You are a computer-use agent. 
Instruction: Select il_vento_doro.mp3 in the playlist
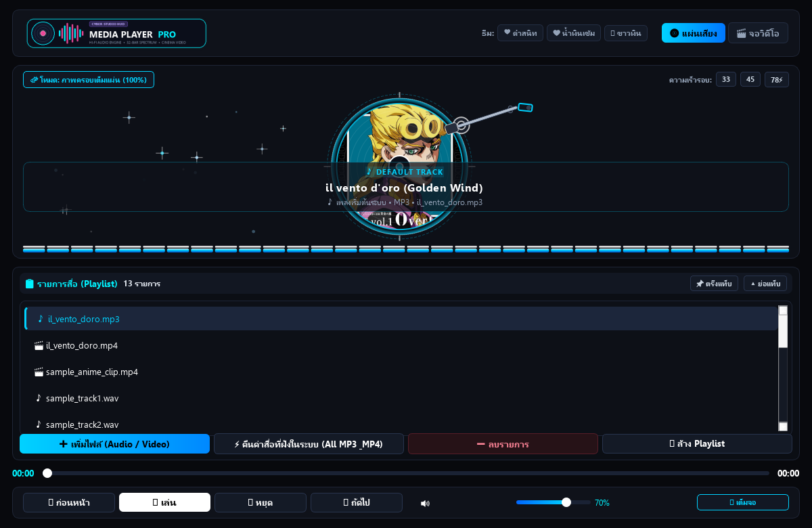point(401,319)
